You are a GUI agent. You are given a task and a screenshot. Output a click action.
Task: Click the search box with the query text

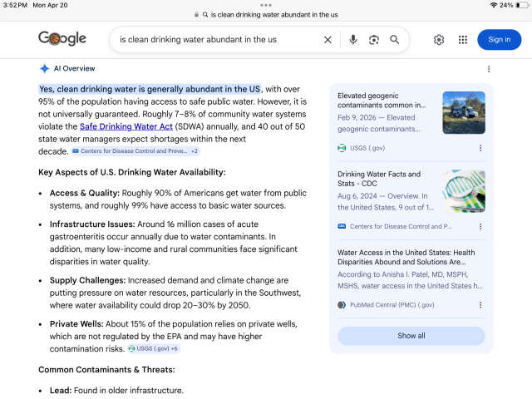pos(216,40)
